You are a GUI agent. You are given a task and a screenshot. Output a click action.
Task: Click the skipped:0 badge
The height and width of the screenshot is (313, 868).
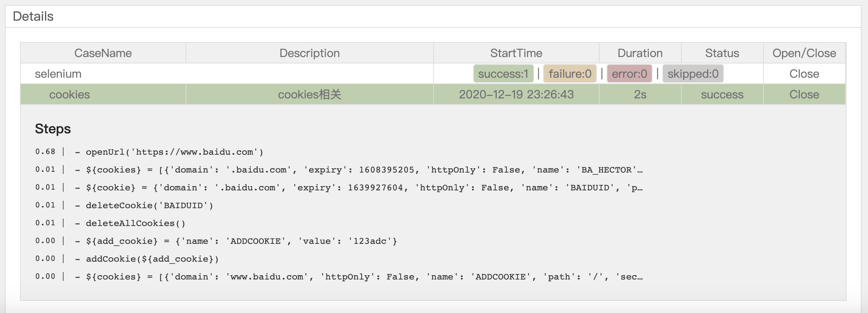(693, 74)
